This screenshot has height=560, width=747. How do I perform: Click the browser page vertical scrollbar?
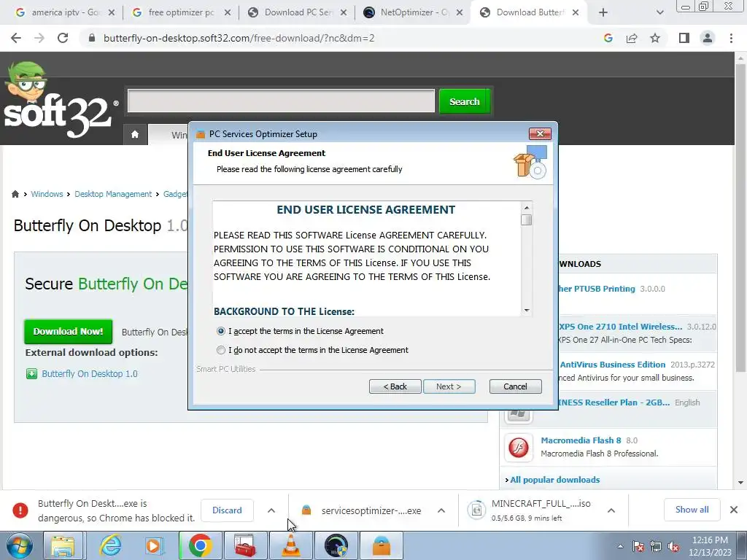click(740, 217)
